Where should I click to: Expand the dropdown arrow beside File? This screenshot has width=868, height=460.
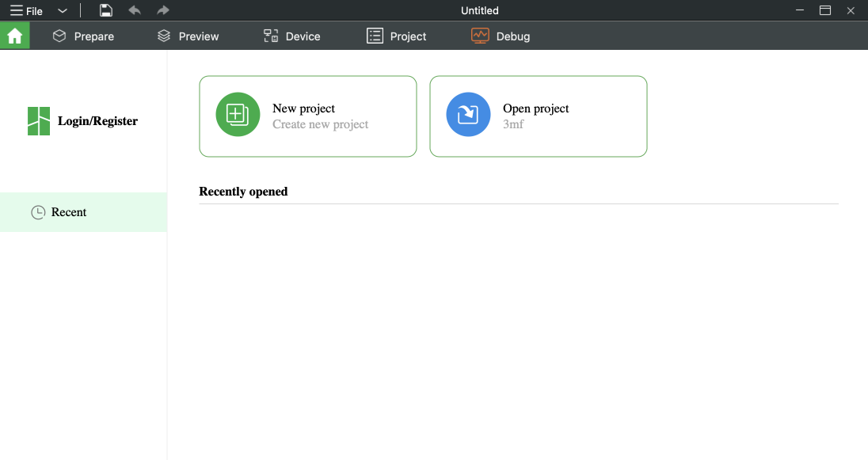point(63,10)
